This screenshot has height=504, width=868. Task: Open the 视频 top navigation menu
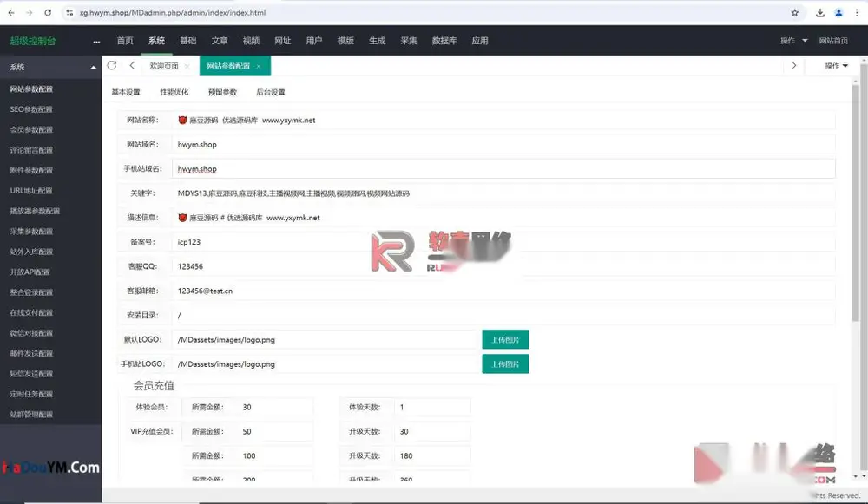pos(251,41)
